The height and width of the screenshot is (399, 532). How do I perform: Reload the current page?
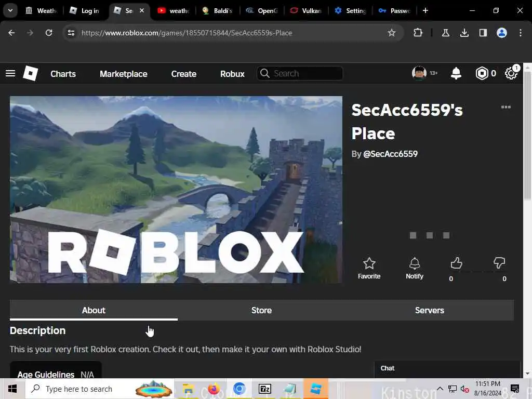(x=49, y=33)
